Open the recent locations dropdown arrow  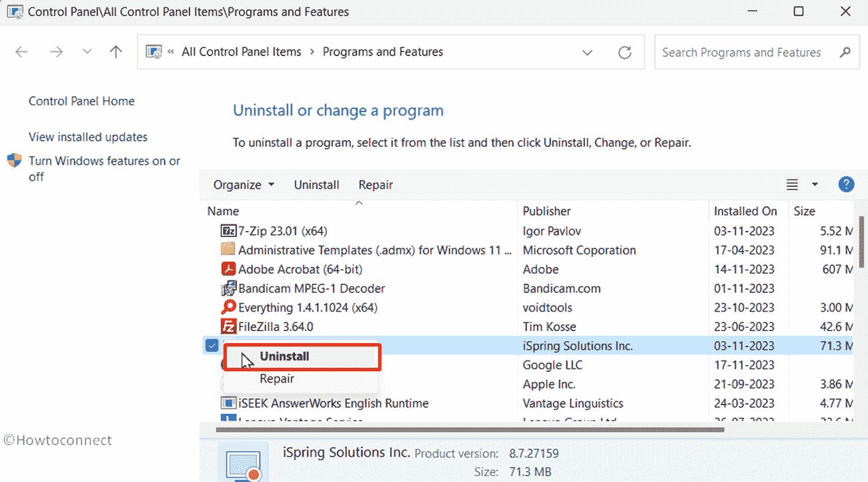[x=87, y=52]
